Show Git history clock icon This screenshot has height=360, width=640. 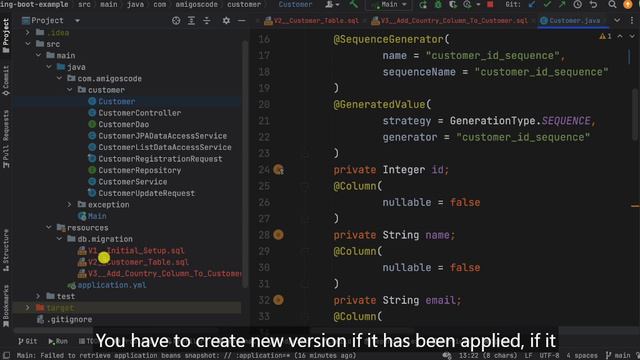click(x=578, y=4)
